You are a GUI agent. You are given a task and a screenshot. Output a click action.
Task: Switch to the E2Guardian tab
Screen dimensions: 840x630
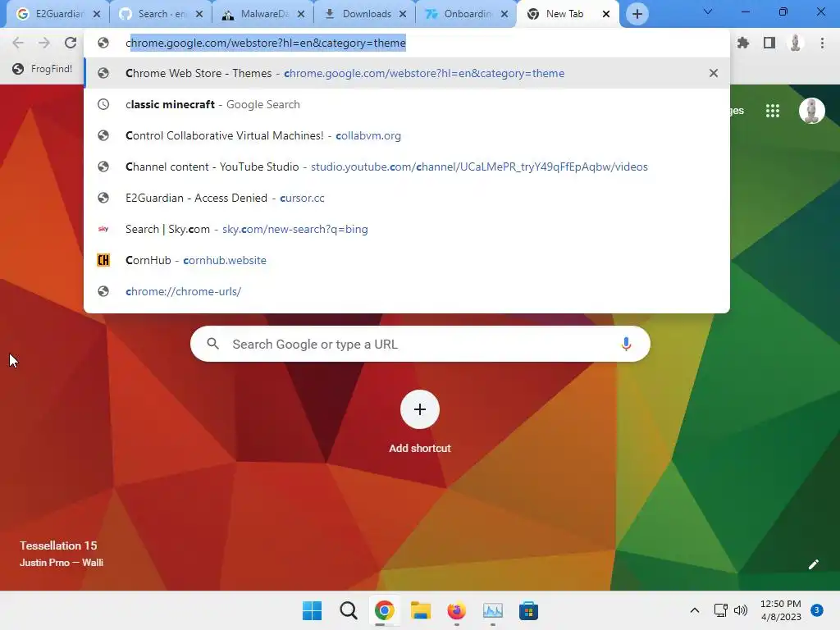(58, 14)
